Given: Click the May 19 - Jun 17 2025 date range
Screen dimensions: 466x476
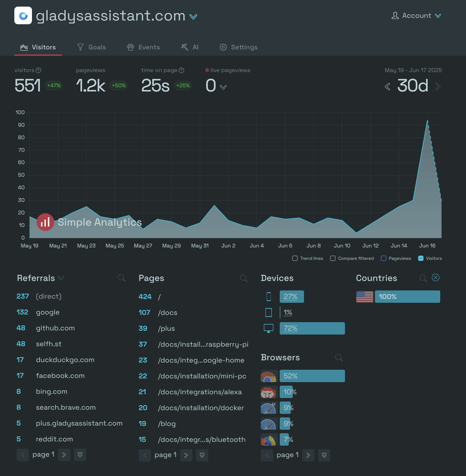Looking at the screenshot, I should (x=413, y=70).
